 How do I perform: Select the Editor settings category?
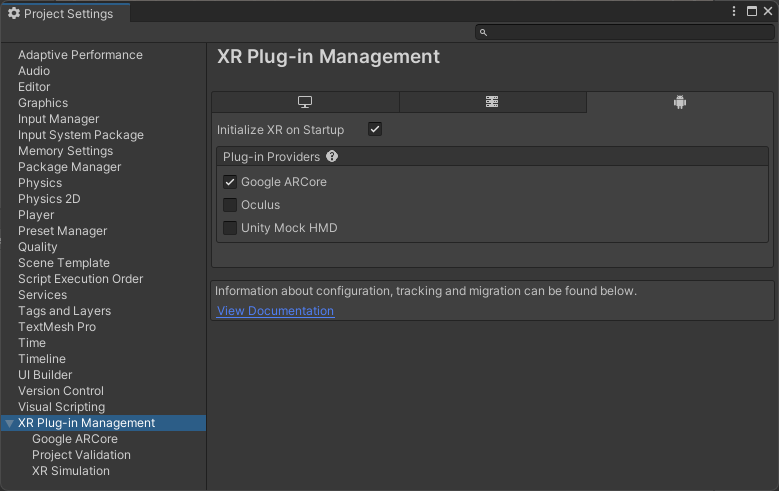(x=34, y=86)
